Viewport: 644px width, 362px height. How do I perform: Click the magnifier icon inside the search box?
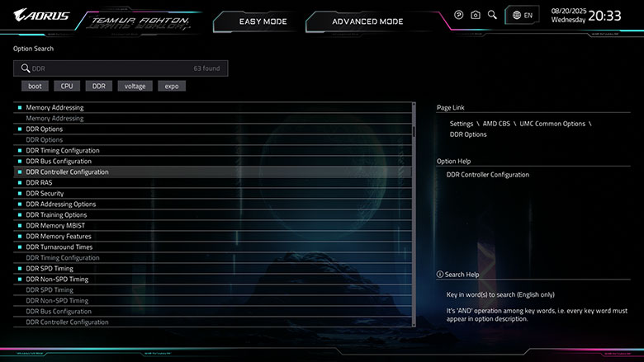pyautogui.click(x=26, y=68)
